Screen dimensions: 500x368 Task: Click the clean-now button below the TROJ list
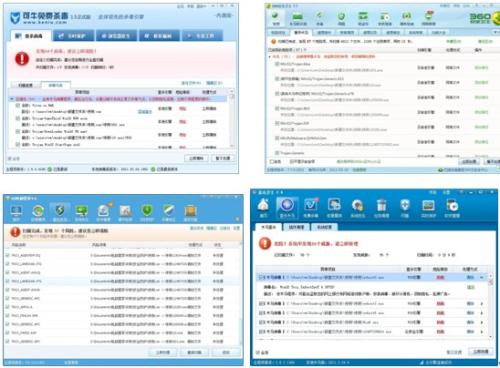[162, 352]
